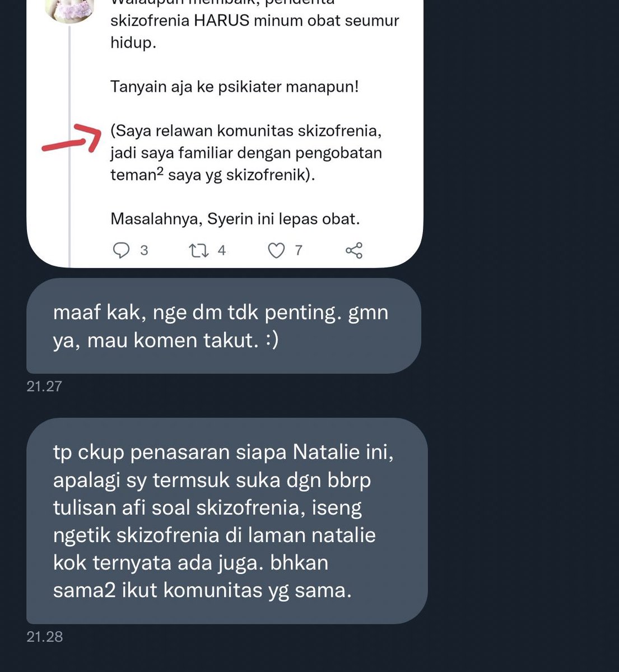
Task: Tap "sama2 ikut komunitas yg sama" line
Action: click(202, 590)
